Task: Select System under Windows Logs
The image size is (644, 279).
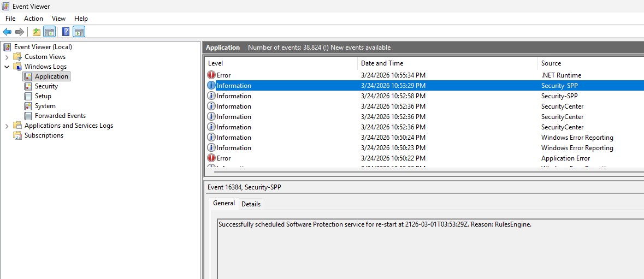Action: click(x=45, y=106)
